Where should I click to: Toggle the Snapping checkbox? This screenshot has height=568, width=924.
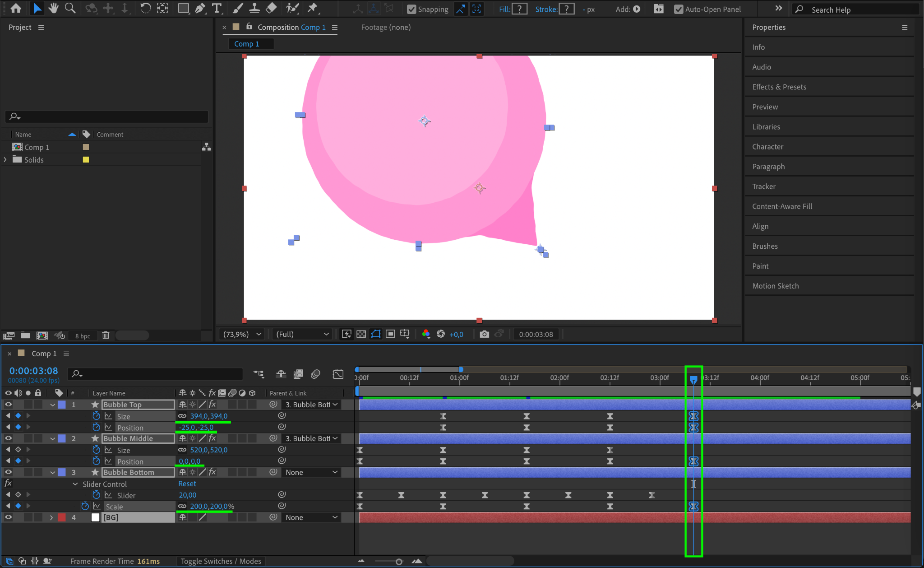coord(411,9)
